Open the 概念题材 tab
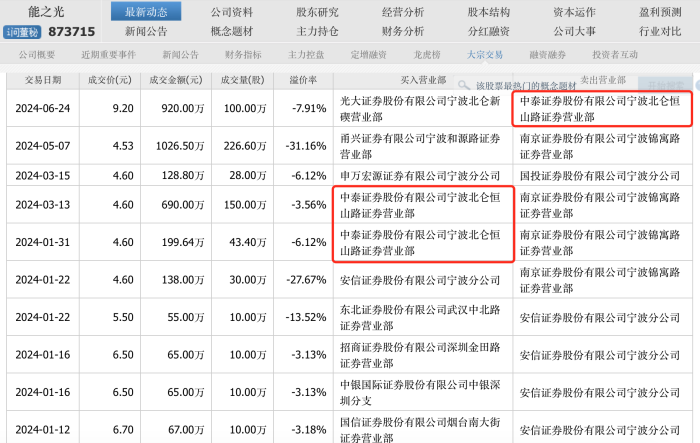The width and height of the screenshot is (700, 443). pos(232,31)
